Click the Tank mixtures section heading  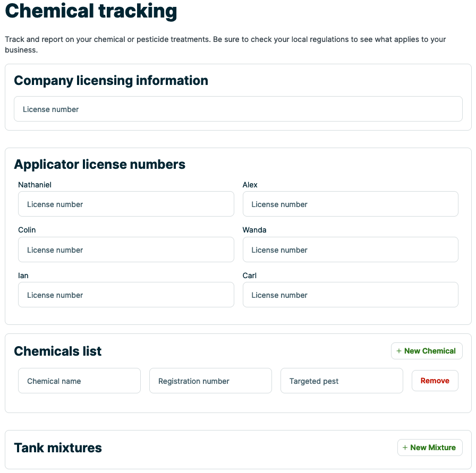tap(57, 448)
